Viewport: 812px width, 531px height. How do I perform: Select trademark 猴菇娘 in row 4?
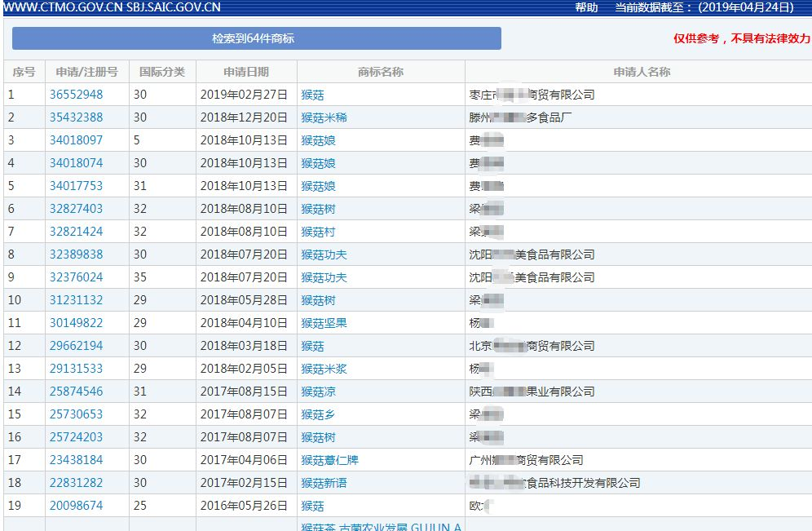[x=318, y=163]
